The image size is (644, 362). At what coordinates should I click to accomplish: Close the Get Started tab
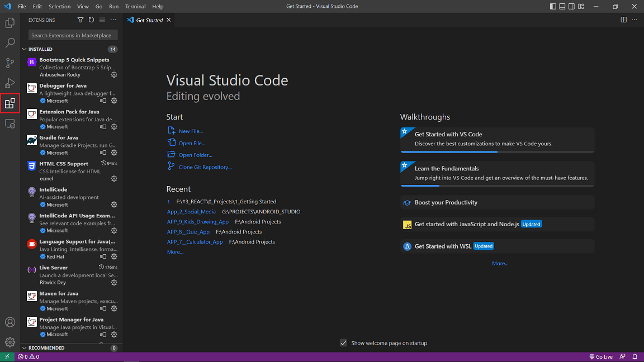pos(169,20)
